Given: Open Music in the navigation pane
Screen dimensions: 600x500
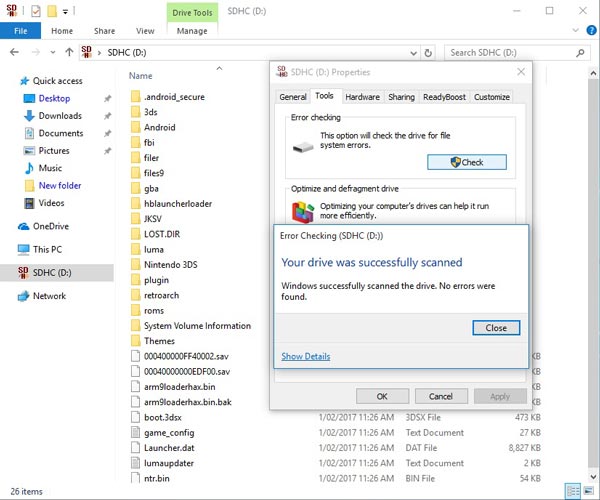Looking at the screenshot, I should (x=50, y=168).
